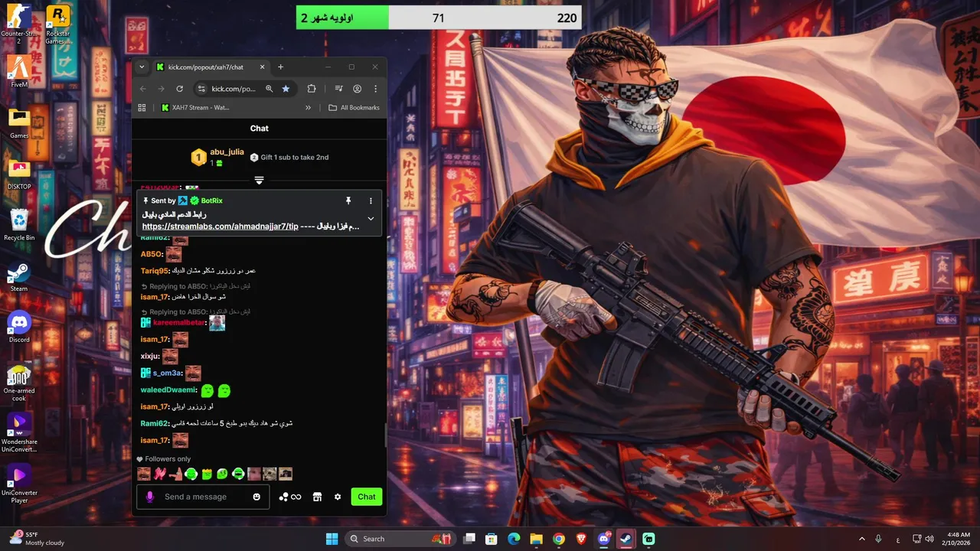Open the pinned message three-dot options
This screenshot has height=551, width=980.
[371, 201]
